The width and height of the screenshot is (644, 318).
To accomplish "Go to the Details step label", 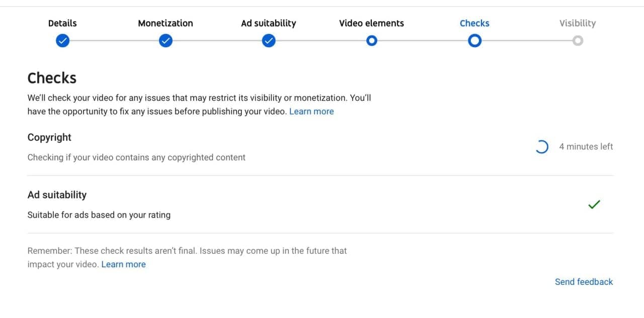I will (x=62, y=23).
